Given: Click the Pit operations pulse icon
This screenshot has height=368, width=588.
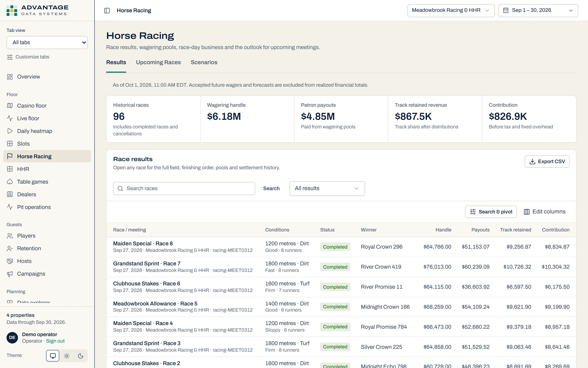Looking at the screenshot, I should pyautogui.click(x=10, y=207).
